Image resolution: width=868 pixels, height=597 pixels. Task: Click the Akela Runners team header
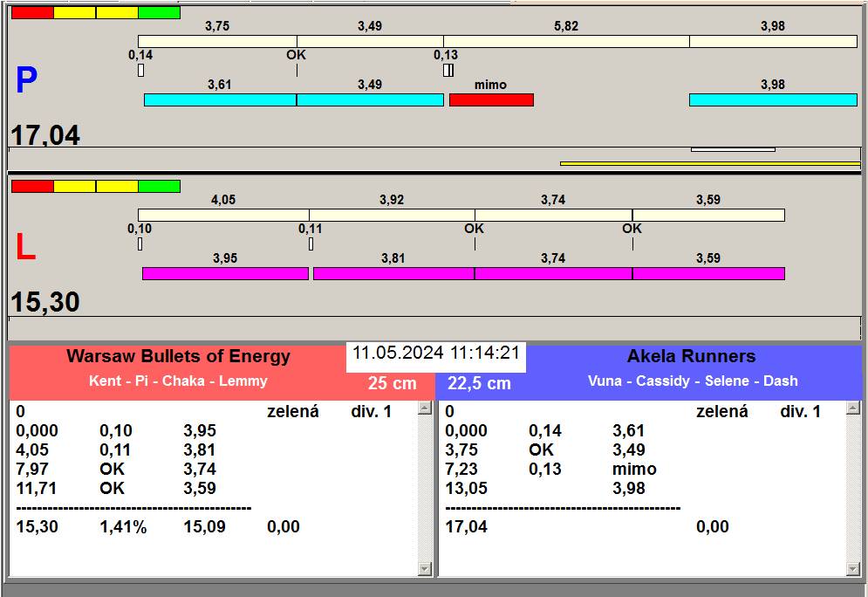pyautogui.click(x=691, y=357)
